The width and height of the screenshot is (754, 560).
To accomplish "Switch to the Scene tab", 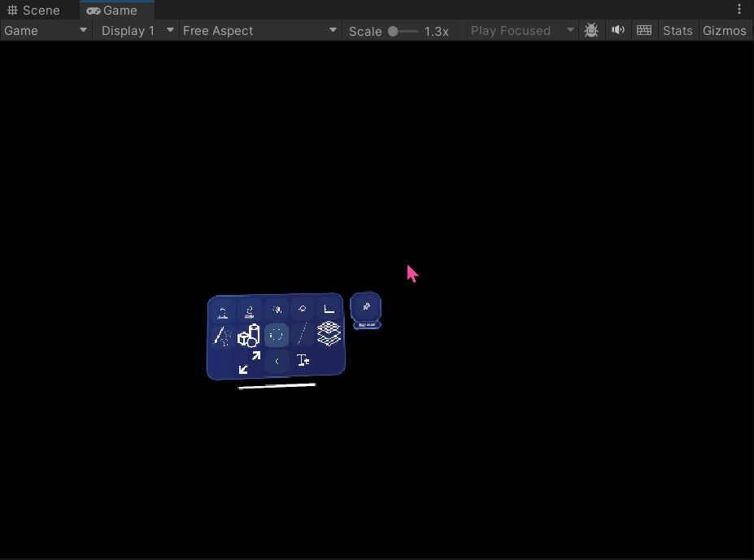I will tap(33, 10).
